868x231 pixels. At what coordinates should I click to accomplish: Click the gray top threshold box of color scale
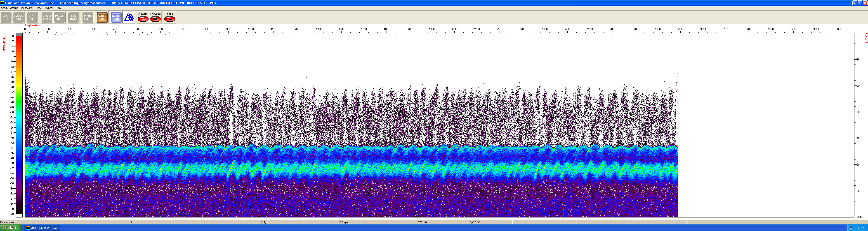[19, 34]
